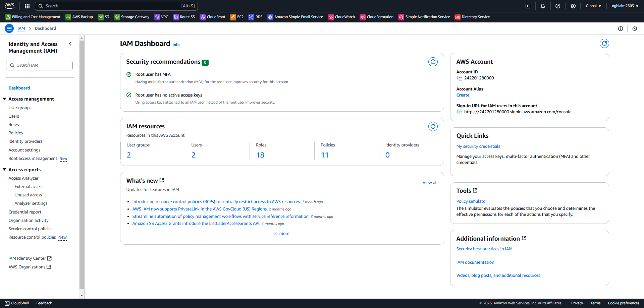
Task: Refresh the Security recommendations panel
Action: point(433,62)
